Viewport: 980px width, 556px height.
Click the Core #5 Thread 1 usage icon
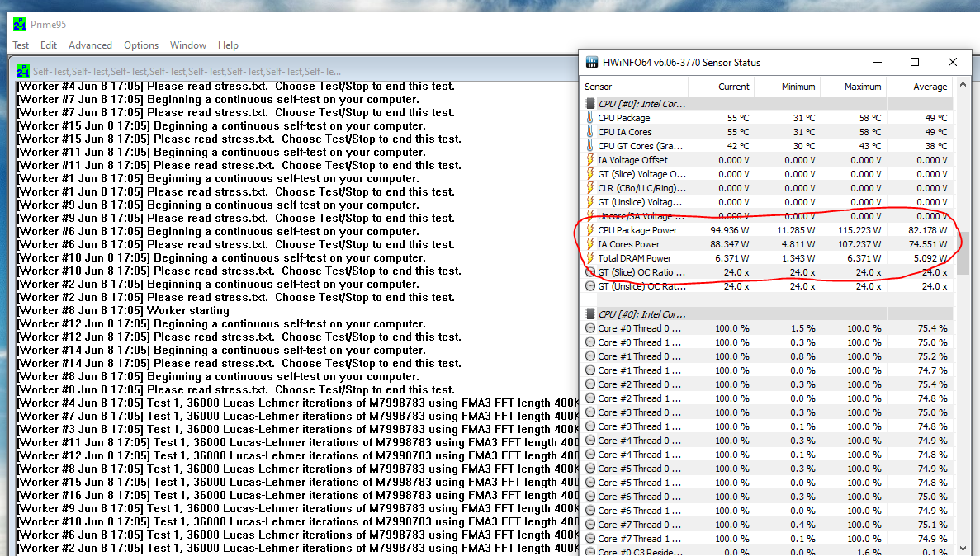(x=590, y=483)
